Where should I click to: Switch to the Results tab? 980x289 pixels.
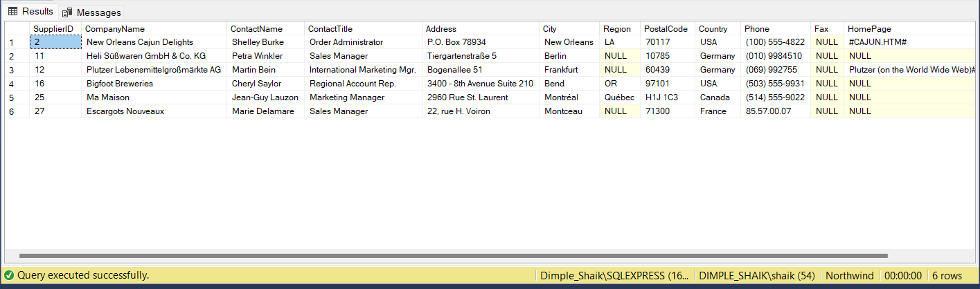[x=37, y=12]
